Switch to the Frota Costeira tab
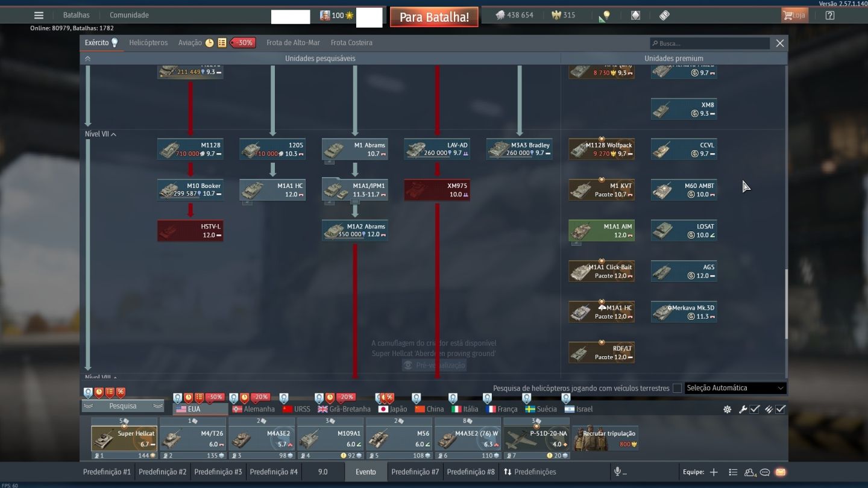 pyautogui.click(x=351, y=43)
